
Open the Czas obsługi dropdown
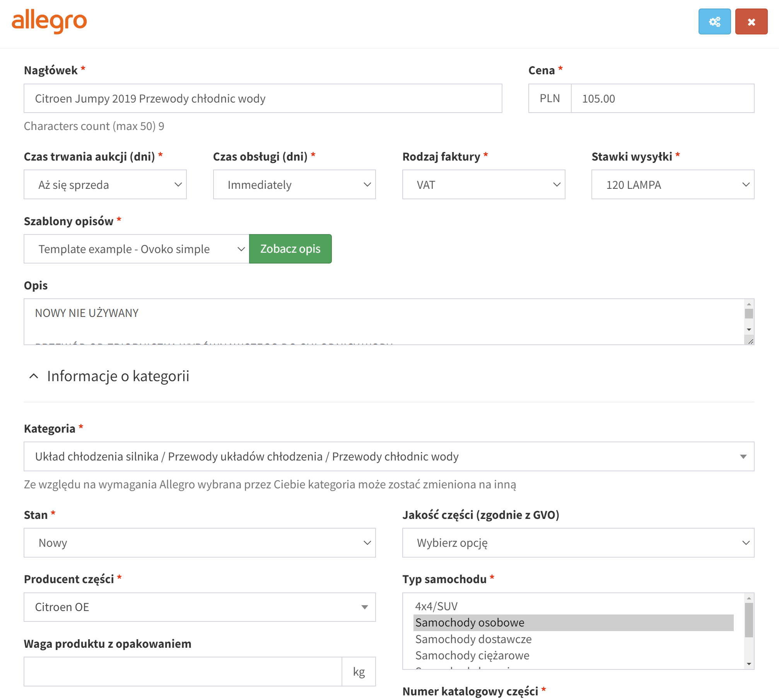pos(294,185)
